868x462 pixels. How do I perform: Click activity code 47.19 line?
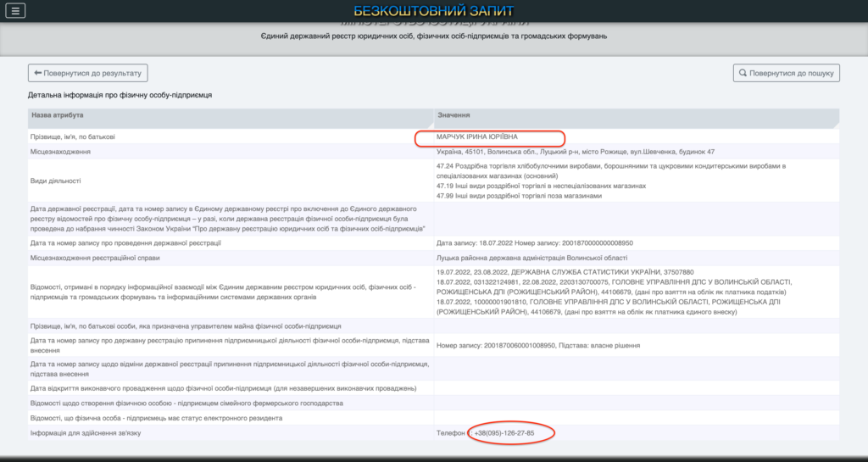[541, 186]
